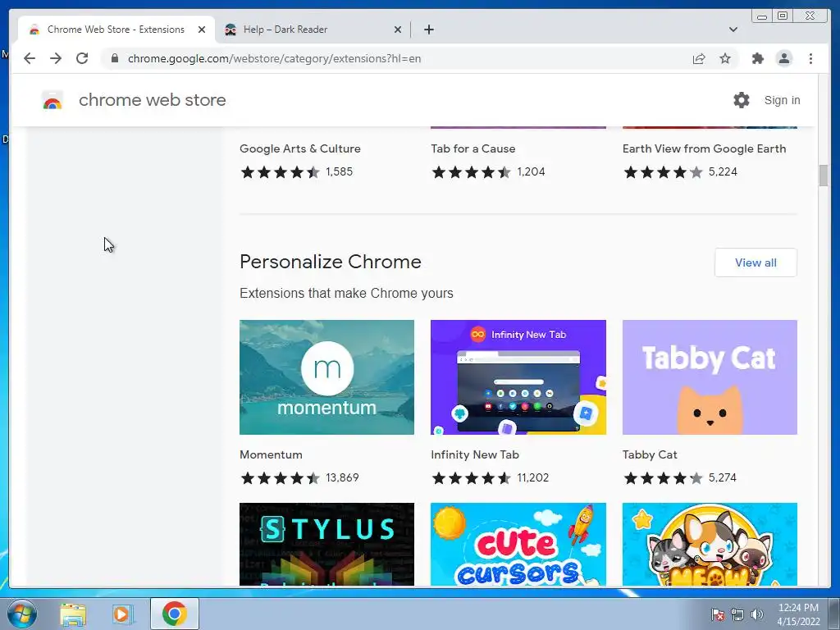Expand the tab search dropdown arrow
Image resolution: width=840 pixels, height=630 pixels.
[733, 30]
